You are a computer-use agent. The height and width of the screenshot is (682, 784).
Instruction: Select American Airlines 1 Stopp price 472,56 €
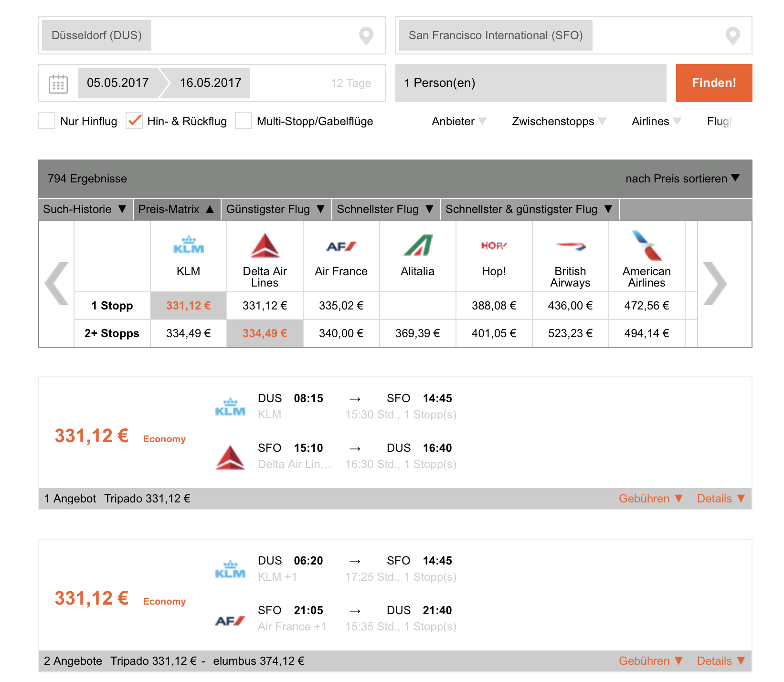[647, 306]
